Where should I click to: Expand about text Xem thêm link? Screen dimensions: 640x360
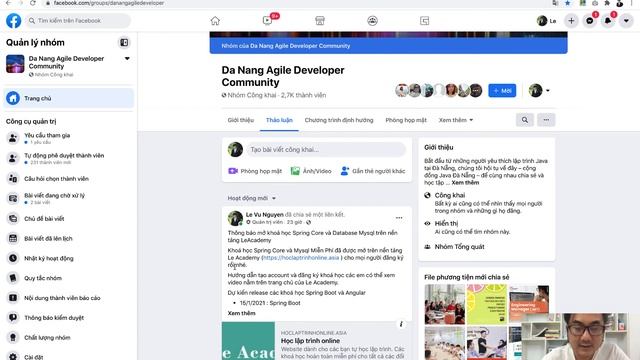coord(465,182)
